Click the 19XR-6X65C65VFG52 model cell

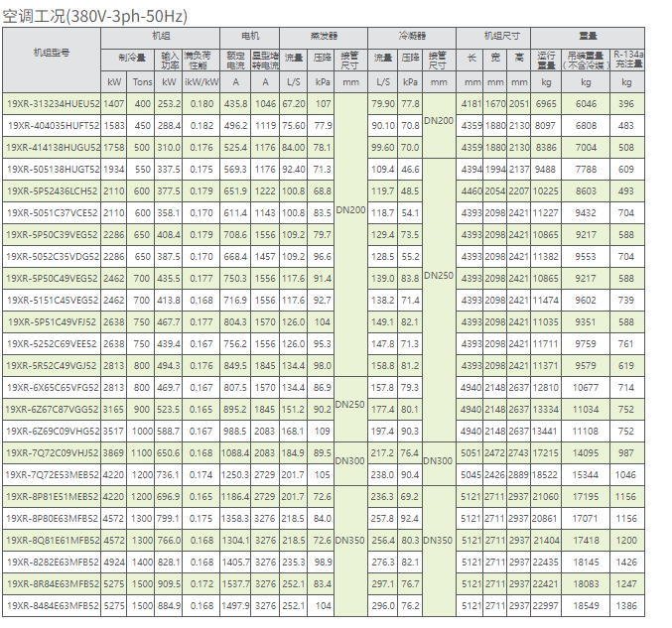[x=52, y=387]
